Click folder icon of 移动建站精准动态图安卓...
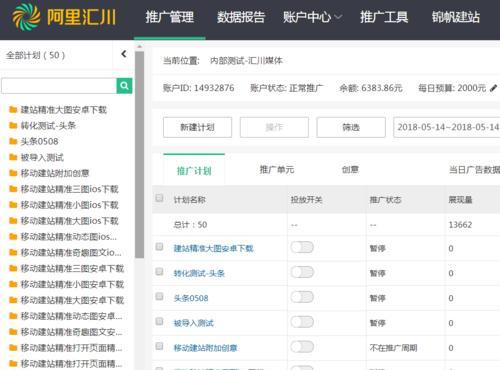500x370 pixels. click(x=13, y=316)
